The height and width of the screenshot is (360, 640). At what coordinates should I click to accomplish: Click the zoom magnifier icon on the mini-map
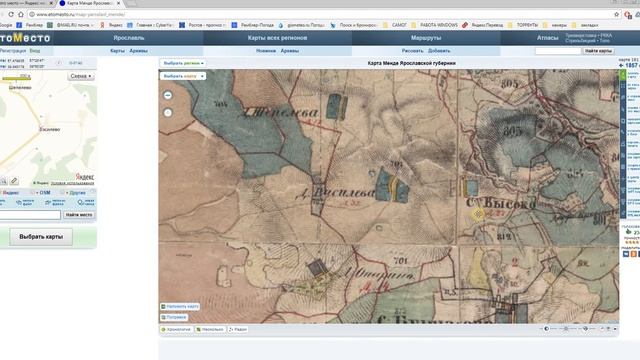(3, 181)
